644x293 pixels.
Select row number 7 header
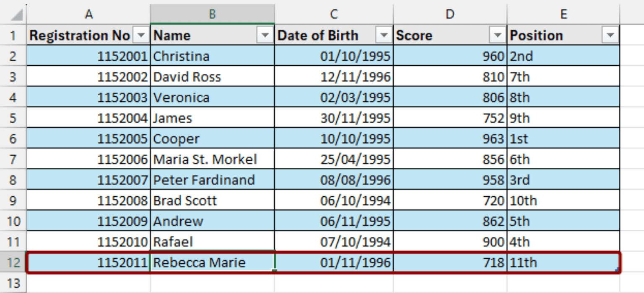point(13,159)
